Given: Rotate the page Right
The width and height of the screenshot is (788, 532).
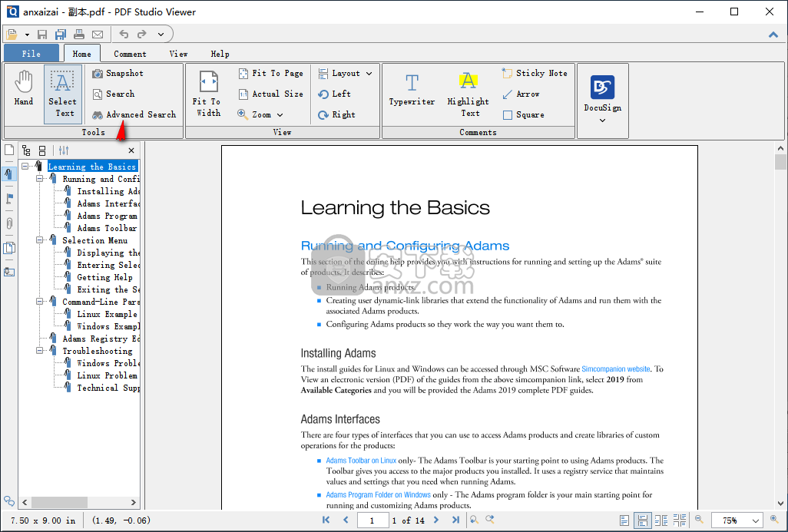Looking at the screenshot, I should click(336, 114).
